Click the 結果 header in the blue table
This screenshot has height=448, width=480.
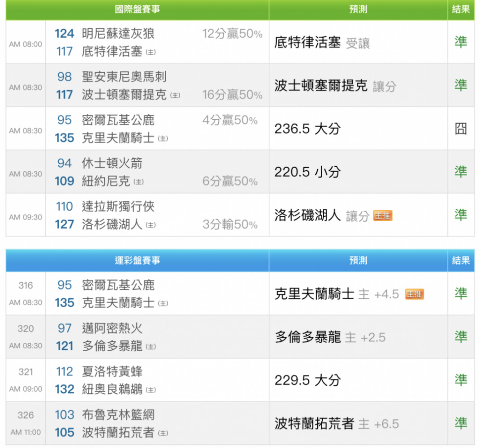461,260
